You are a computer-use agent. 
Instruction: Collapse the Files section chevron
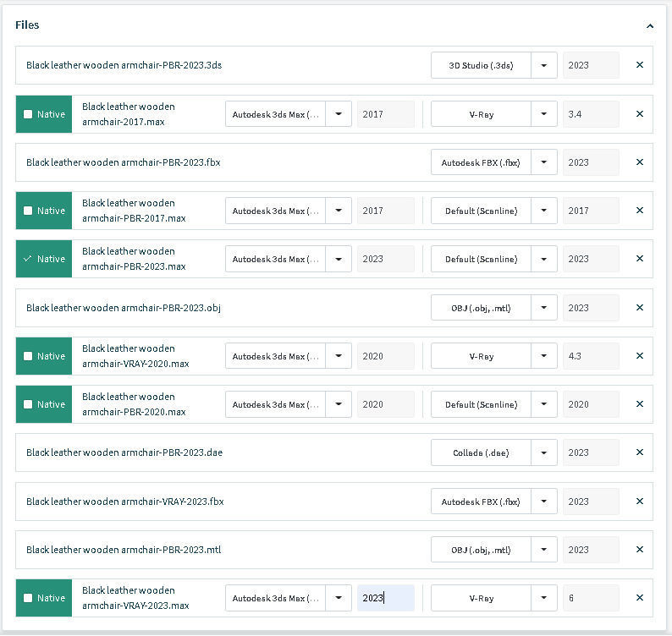tap(649, 26)
